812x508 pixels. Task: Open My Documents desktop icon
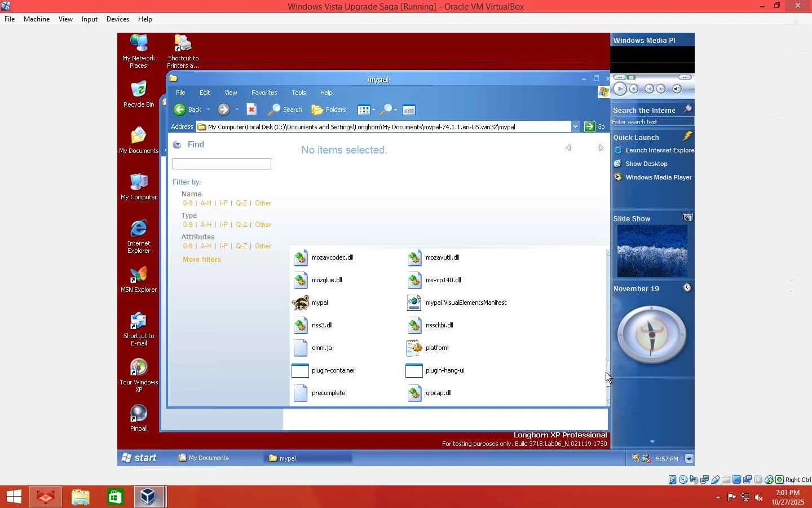[139, 135]
